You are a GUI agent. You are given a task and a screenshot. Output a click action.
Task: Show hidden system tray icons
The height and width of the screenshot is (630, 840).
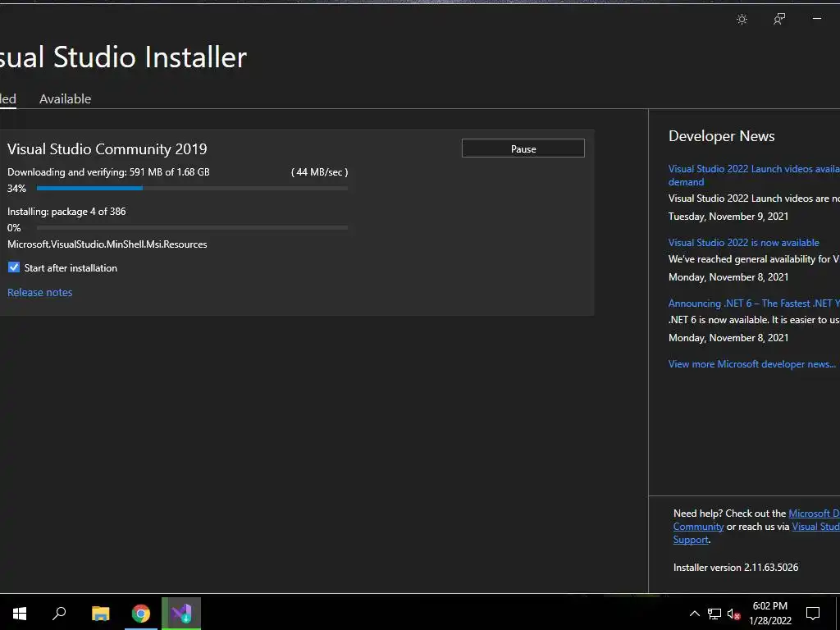click(x=694, y=614)
